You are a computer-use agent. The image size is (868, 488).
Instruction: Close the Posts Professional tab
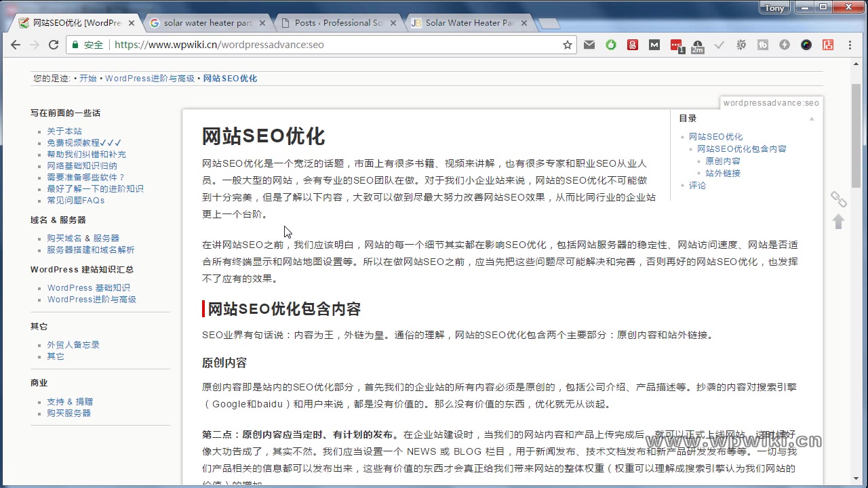pyautogui.click(x=393, y=23)
